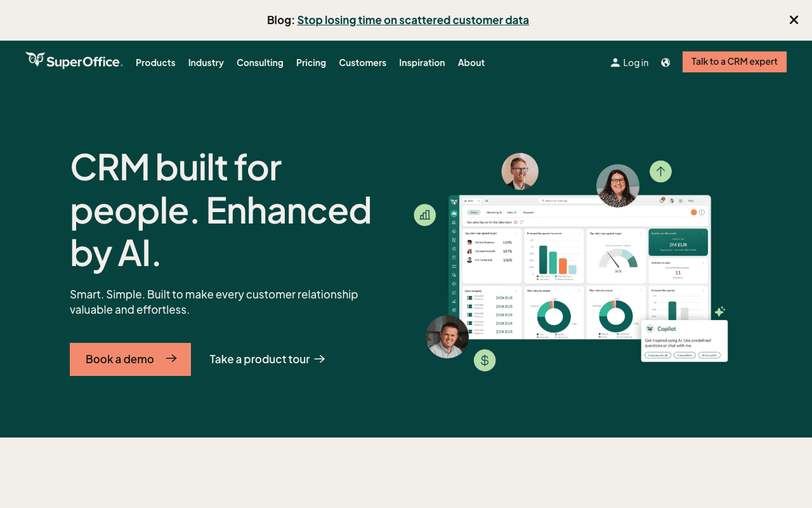Open the hamburger menu in the dashboard

coord(681,201)
